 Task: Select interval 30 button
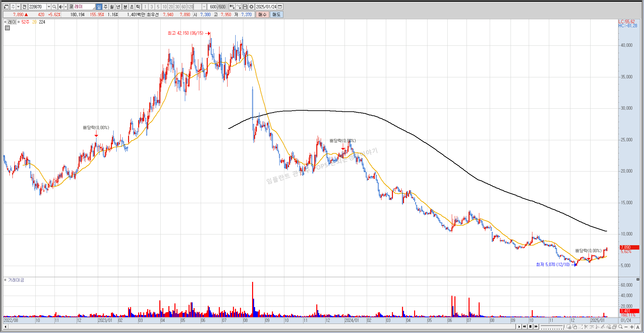tap(177, 7)
